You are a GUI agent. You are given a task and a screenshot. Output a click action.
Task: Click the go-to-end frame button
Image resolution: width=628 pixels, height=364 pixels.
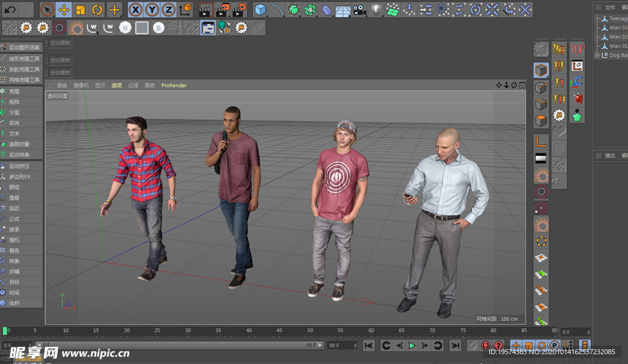click(x=454, y=346)
